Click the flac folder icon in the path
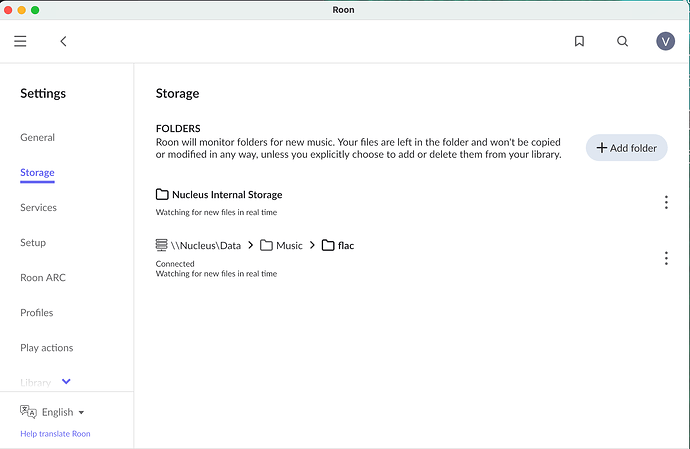690x449 pixels. 328,245
